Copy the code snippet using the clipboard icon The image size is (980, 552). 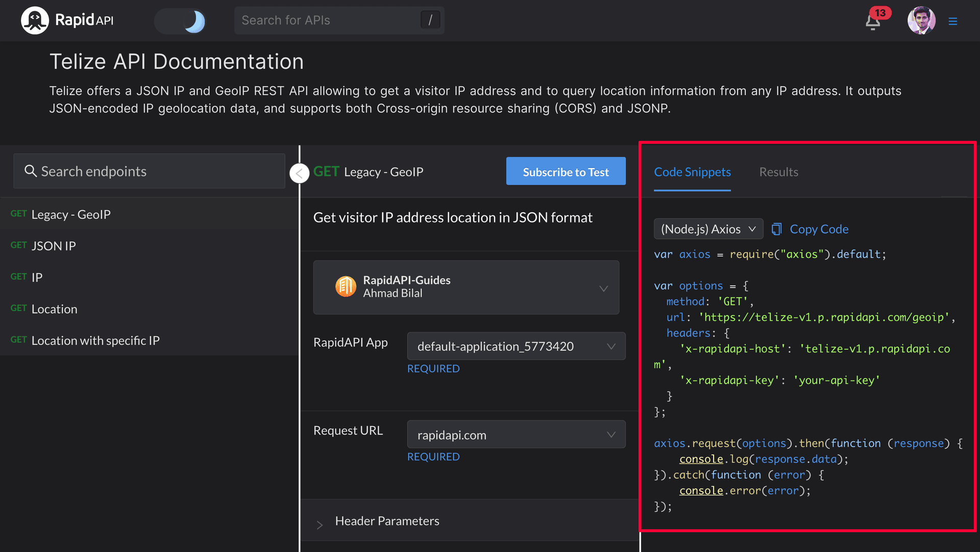(777, 229)
